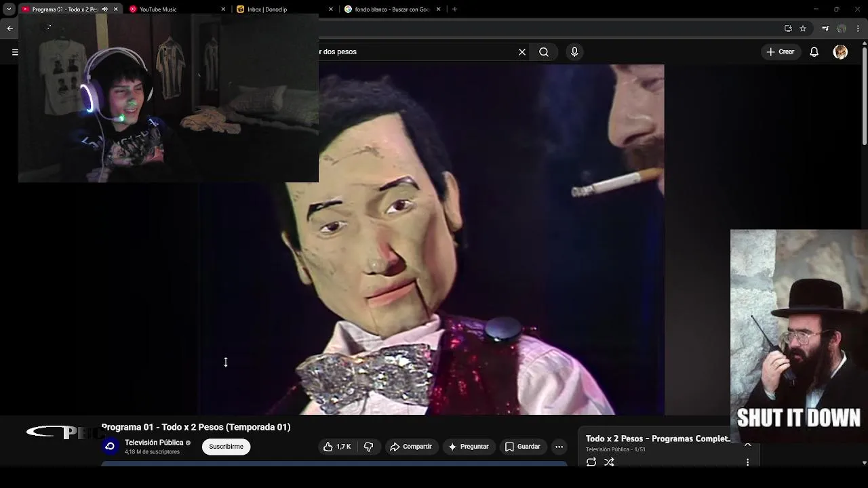Open the Televisión Pública channel name link

(x=154, y=443)
